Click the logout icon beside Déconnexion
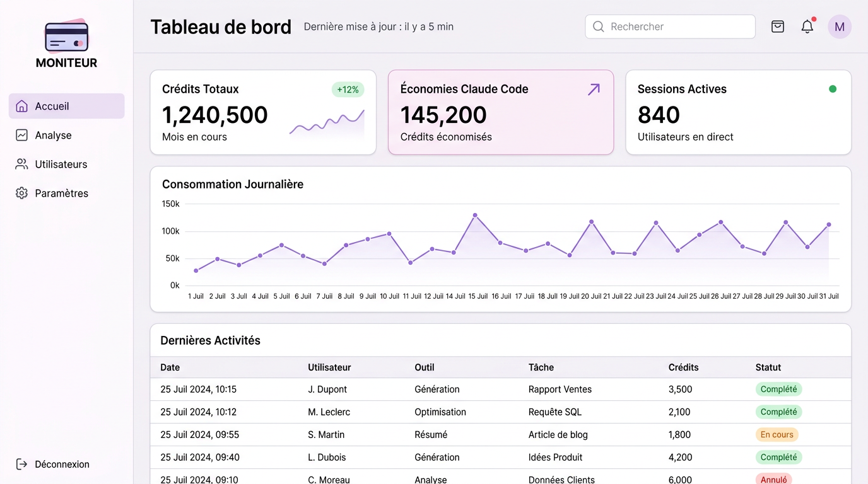This screenshot has width=868, height=484. pyautogui.click(x=21, y=464)
